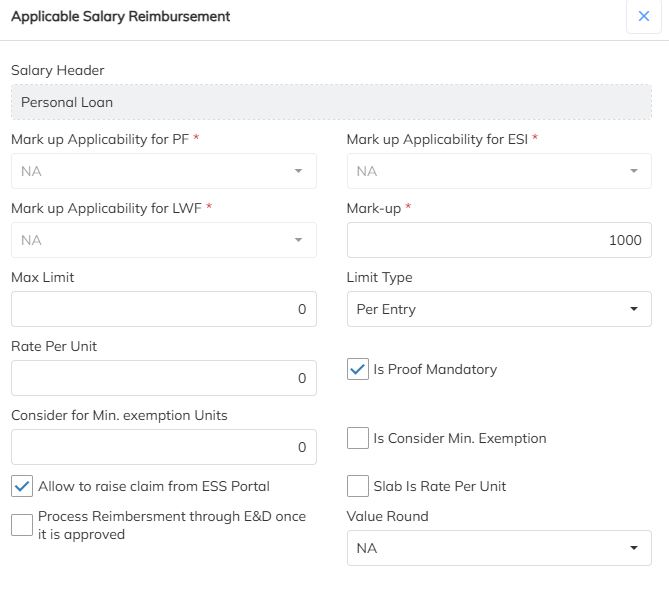Screen dimensions: 669x607
Task: Click the Rate Per Unit field
Action: coord(163,378)
